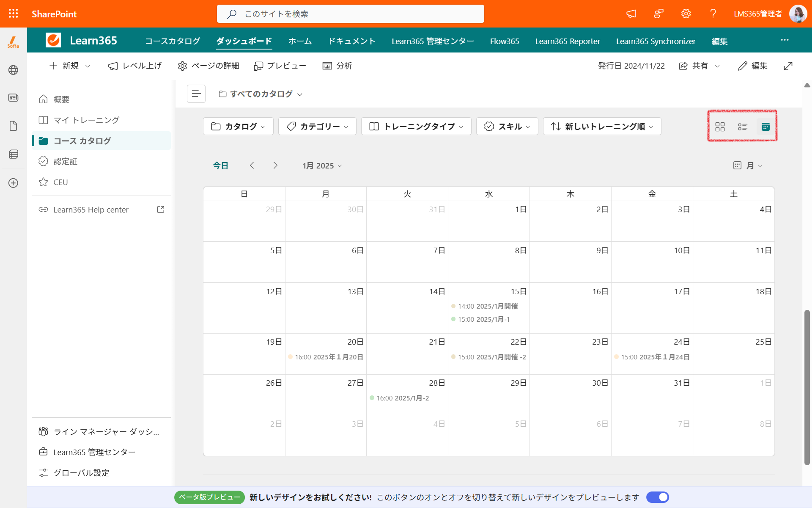Open the トレーニングタイプ filter dropdown
This screenshot has width=812, height=508.
[x=416, y=126]
